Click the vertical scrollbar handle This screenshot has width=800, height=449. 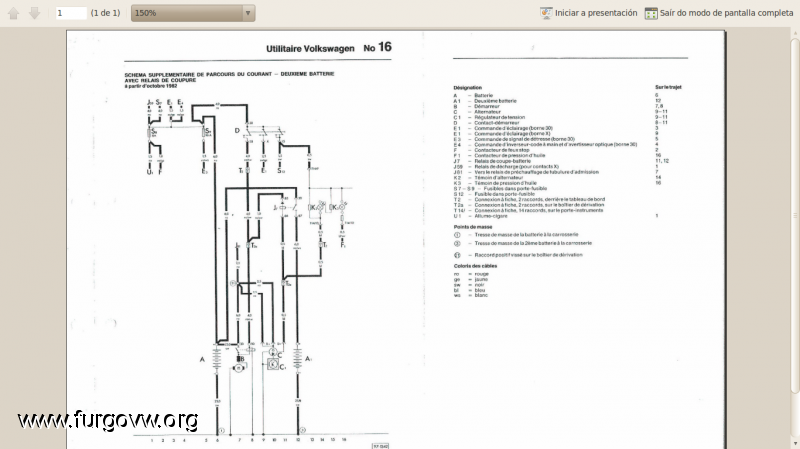tap(795, 214)
